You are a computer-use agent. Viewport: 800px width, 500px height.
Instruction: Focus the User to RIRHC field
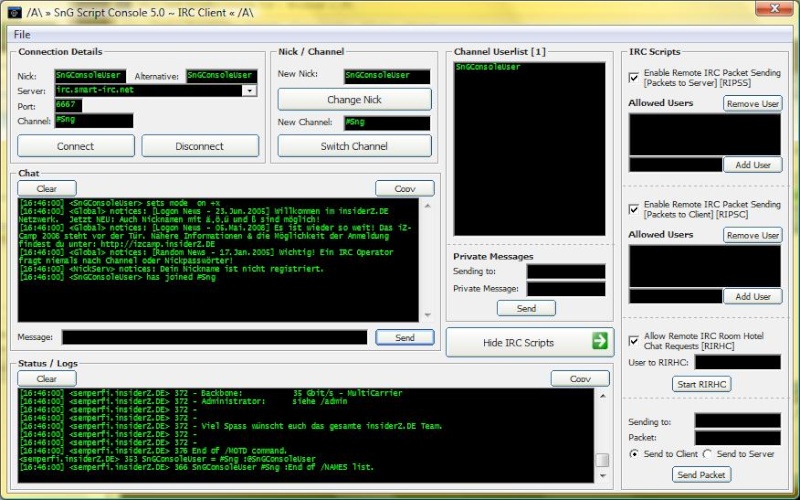[738, 362]
